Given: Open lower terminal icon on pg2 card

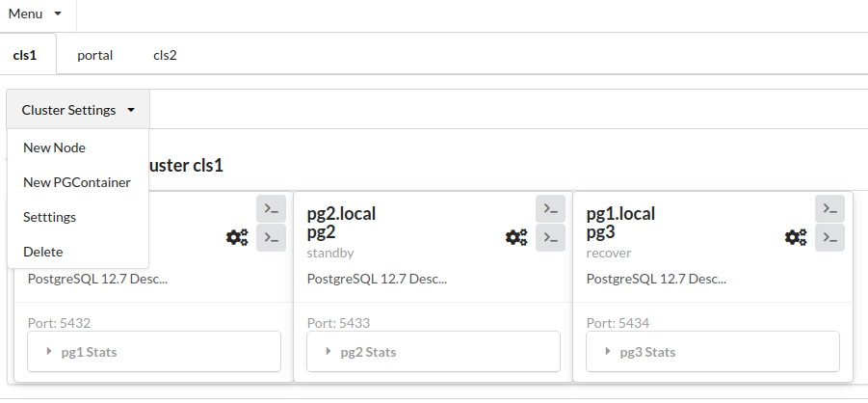Looking at the screenshot, I should (x=550, y=238).
